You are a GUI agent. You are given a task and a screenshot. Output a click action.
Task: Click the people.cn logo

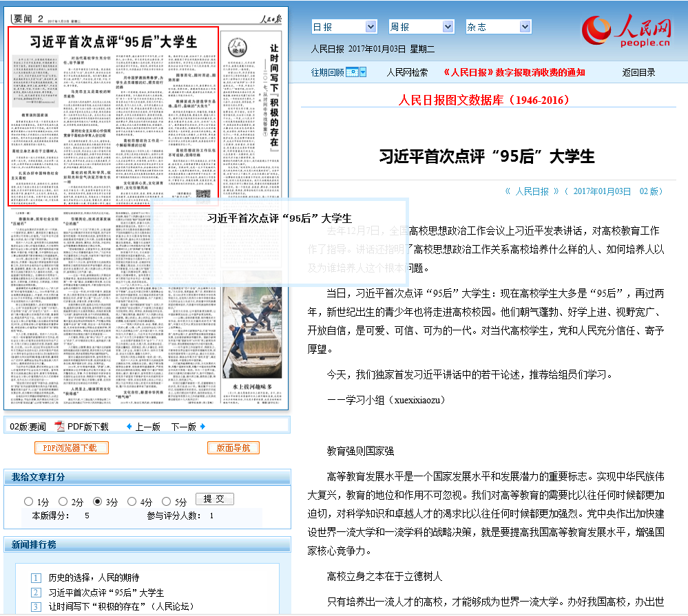tap(627, 32)
